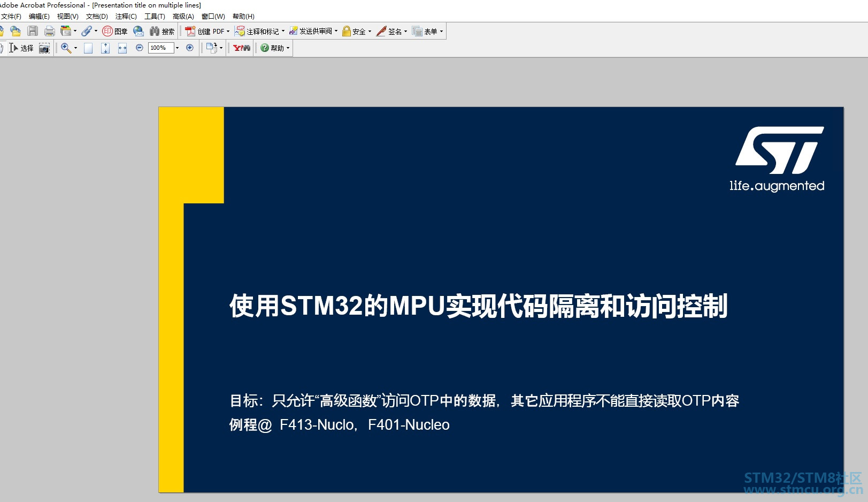Image resolution: width=868 pixels, height=502 pixels.
Task: Click the Organizer icon
Action: (x=66, y=32)
